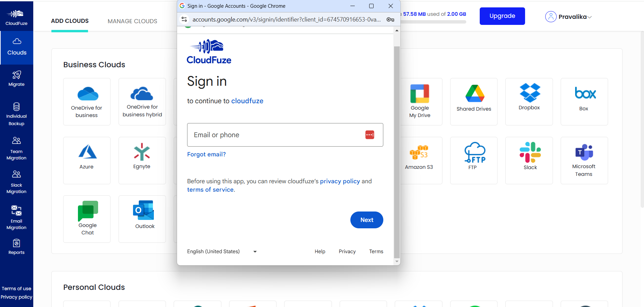
Task: Click the Upgrade button
Action: pyautogui.click(x=502, y=16)
